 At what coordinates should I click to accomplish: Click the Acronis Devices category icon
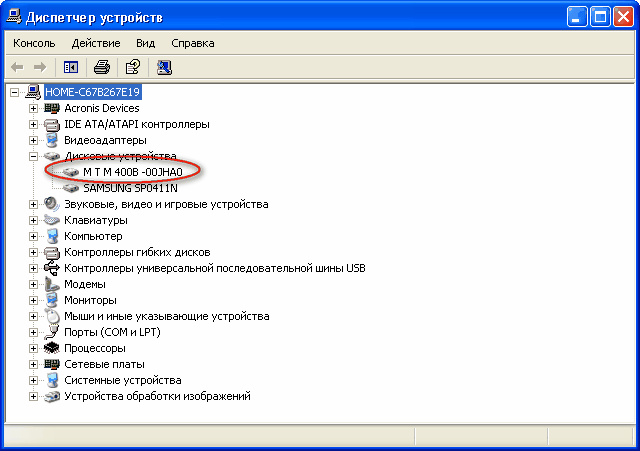coord(52,108)
